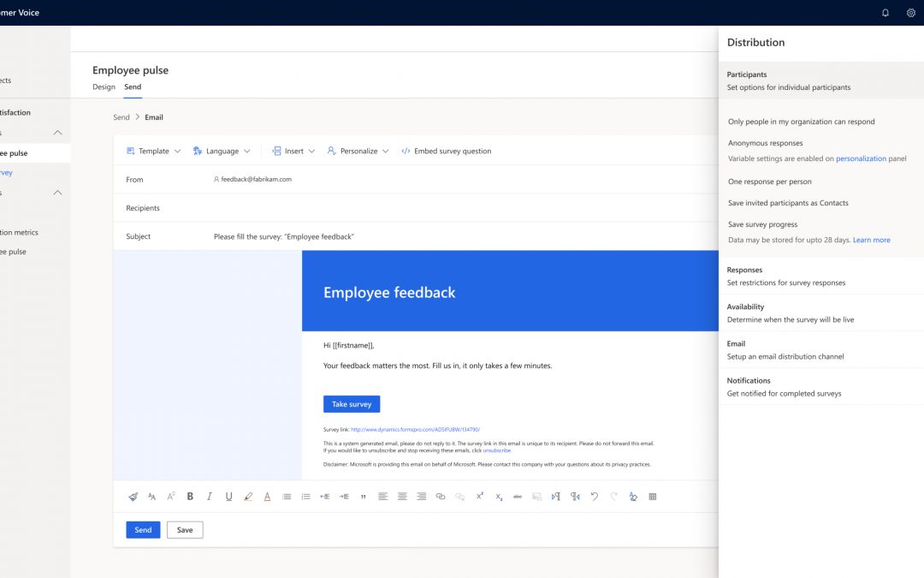The image size is (924, 578).
Task: Center align text
Action: [x=402, y=497]
